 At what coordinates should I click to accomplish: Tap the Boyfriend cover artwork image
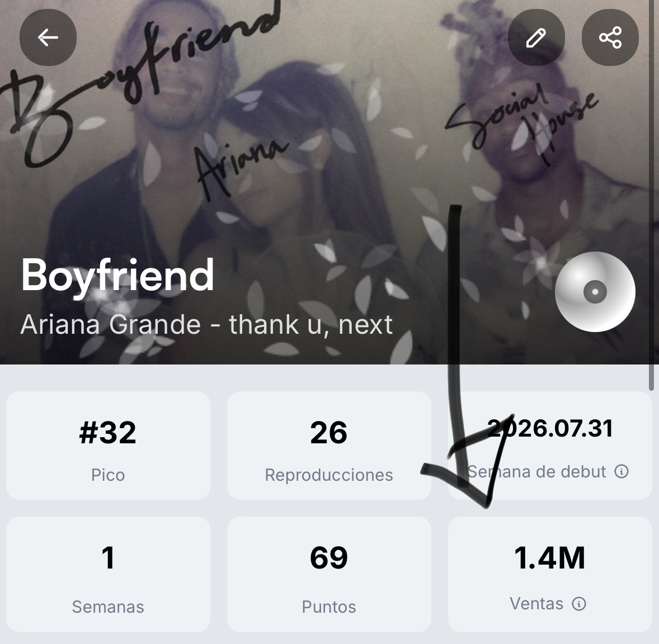pyautogui.click(x=329, y=182)
